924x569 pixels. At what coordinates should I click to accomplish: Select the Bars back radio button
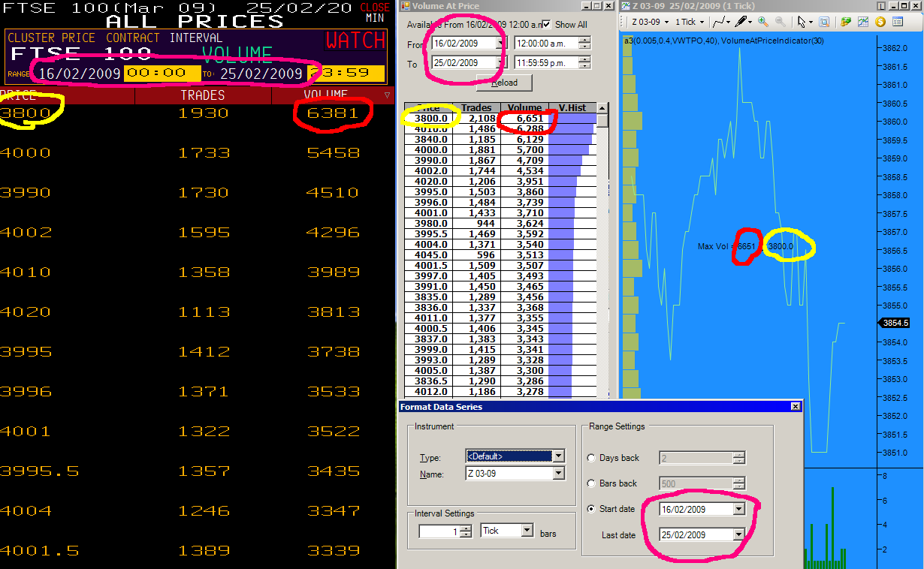tap(591, 483)
